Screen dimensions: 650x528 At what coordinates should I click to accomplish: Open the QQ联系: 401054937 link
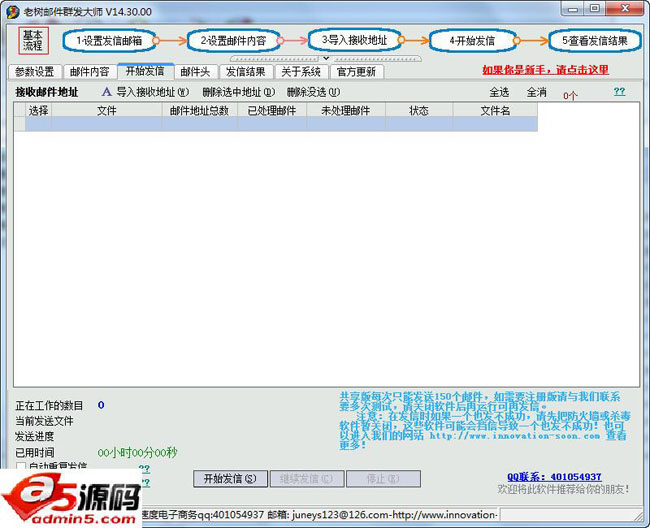(x=554, y=477)
